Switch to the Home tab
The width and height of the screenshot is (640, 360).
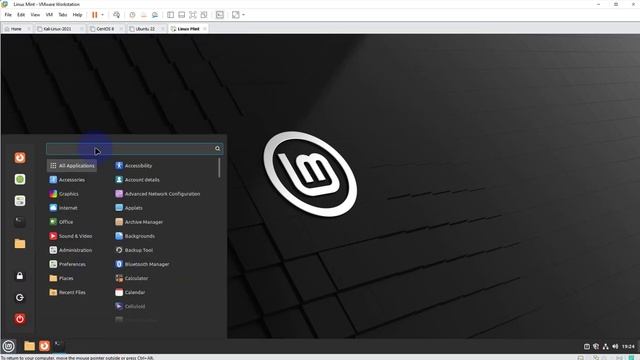pos(16,29)
